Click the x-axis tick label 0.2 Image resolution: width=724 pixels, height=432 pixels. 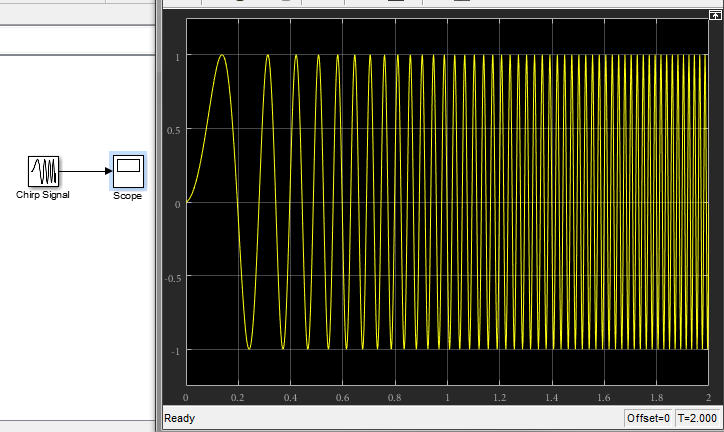point(239,397)
